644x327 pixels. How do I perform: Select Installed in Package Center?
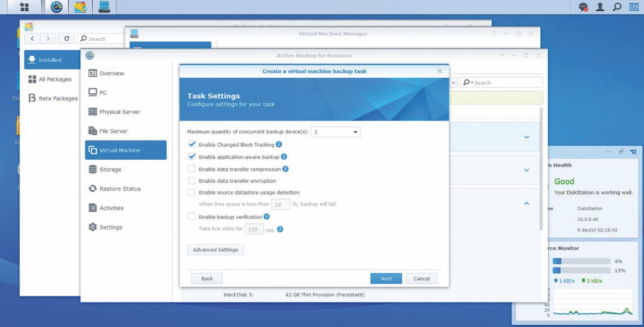click(x=52, y=60)
